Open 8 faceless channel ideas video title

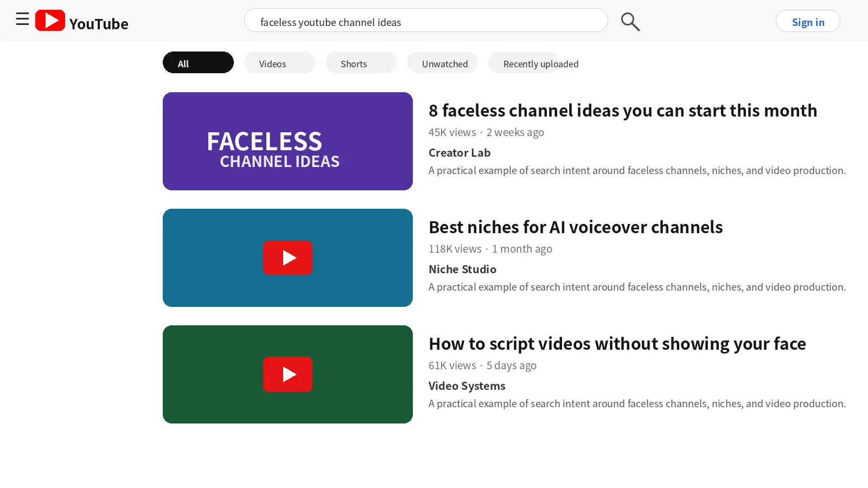(623, 111)
